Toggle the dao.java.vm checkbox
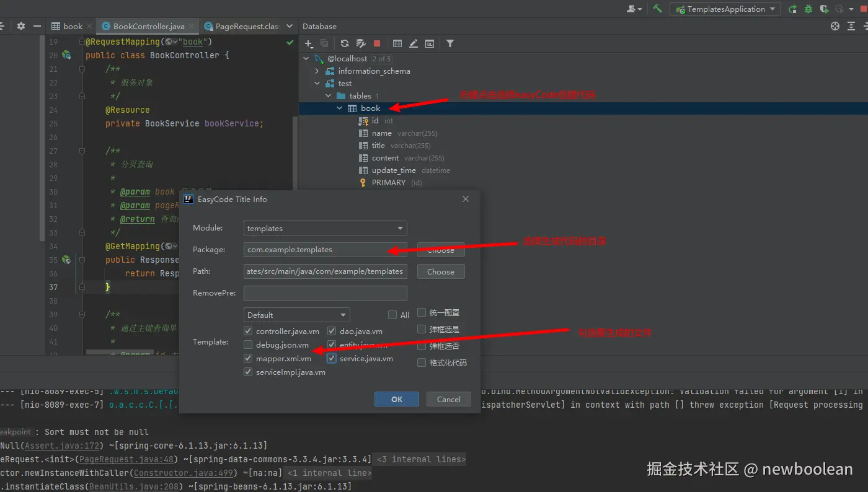Image resolution: width=868 pixels, height=492 pixels. point(332,332)
